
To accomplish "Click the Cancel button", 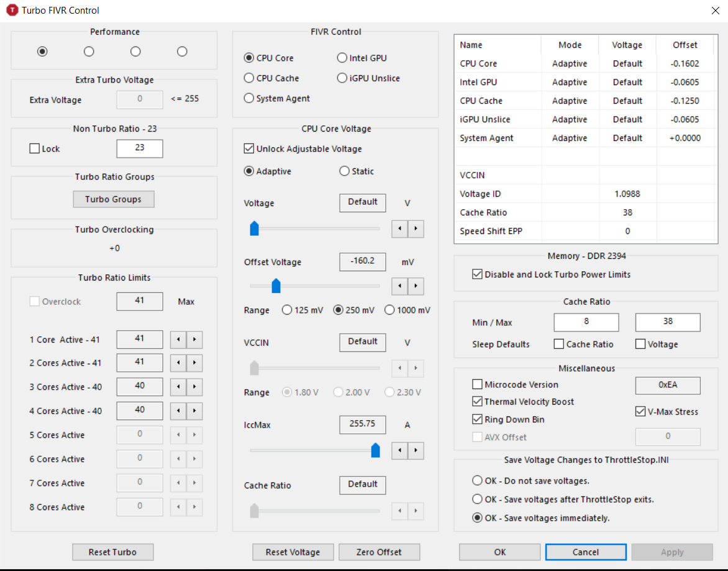I will pos(586,552).
